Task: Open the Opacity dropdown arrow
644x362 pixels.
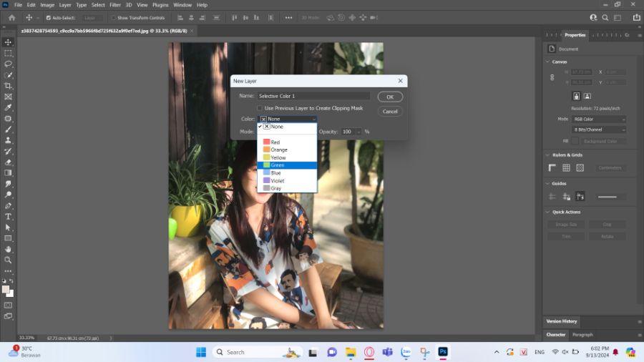Action: [x=358, y=132]
